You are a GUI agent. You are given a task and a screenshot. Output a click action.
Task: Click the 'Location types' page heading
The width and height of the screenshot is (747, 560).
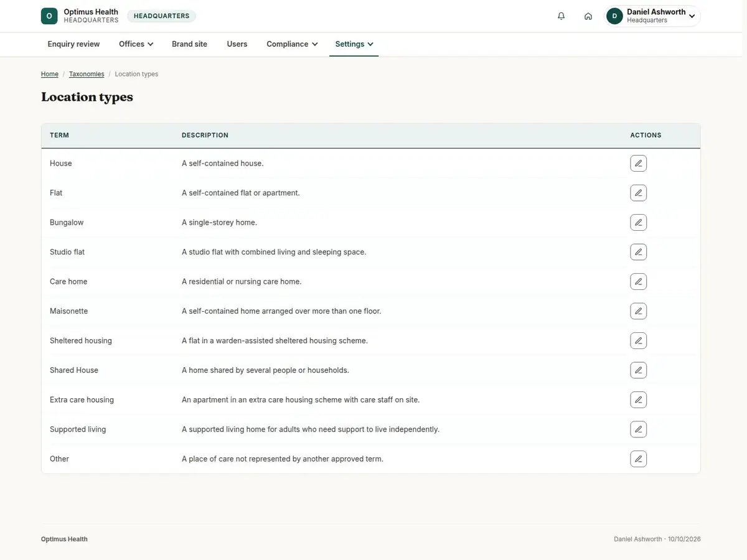tap(87, 97)
